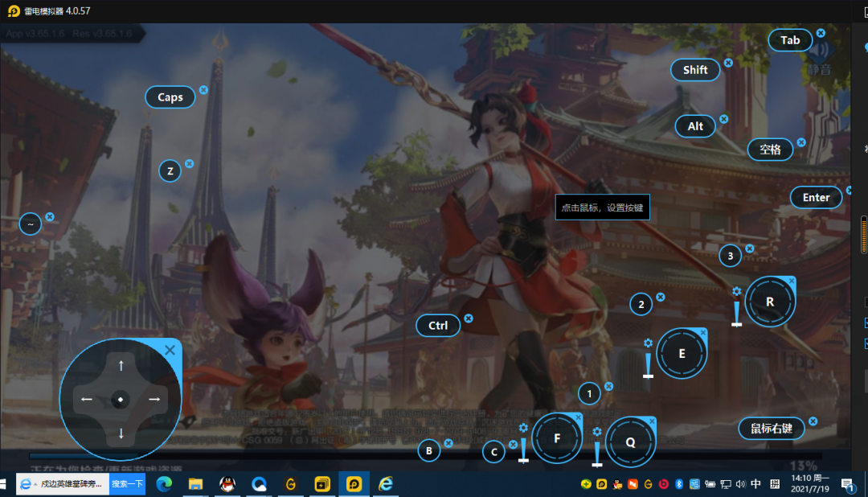Image resolution: width=868 pixels, height=497 pixels.
Task: Delete the number 1 key mapping
Action: (608, 386)
